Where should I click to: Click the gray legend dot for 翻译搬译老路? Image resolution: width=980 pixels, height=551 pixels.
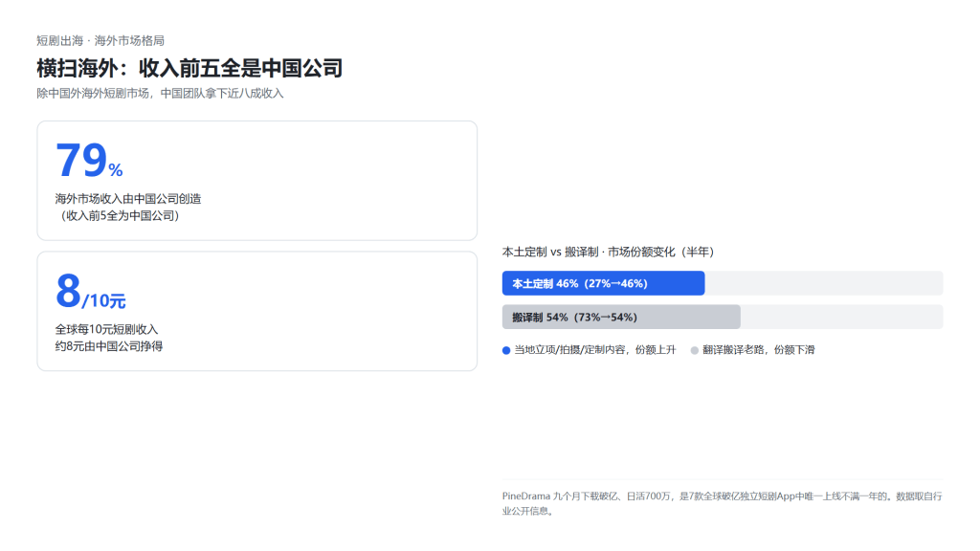[695, 350]
